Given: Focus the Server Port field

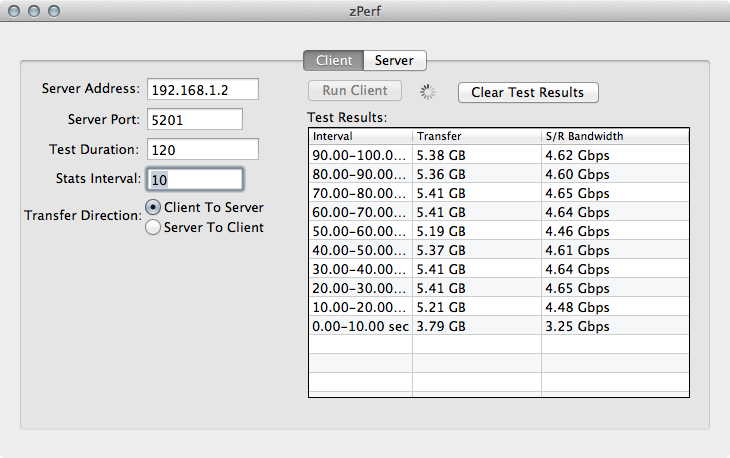Looking at the screenshot, I should click(194, 119).
